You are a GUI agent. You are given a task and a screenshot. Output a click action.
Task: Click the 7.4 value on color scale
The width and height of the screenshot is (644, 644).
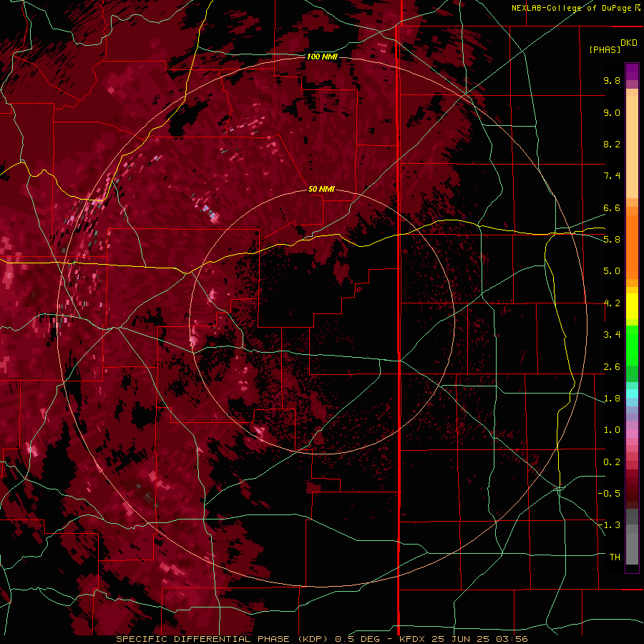click(x=612, y=176)
